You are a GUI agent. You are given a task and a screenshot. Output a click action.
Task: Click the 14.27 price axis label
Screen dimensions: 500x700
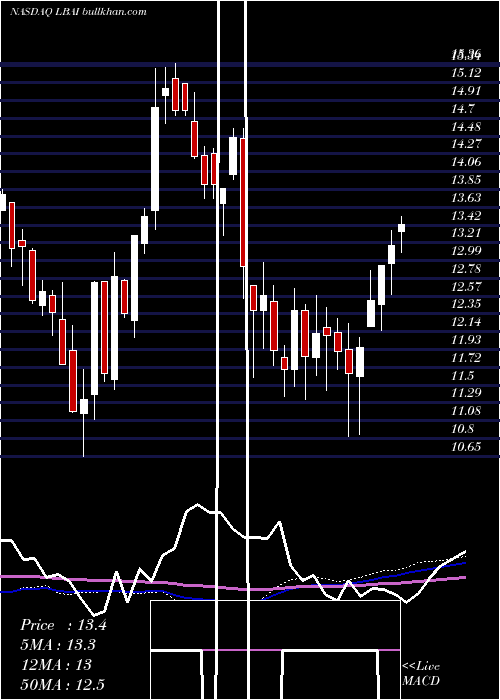point(466,144)
